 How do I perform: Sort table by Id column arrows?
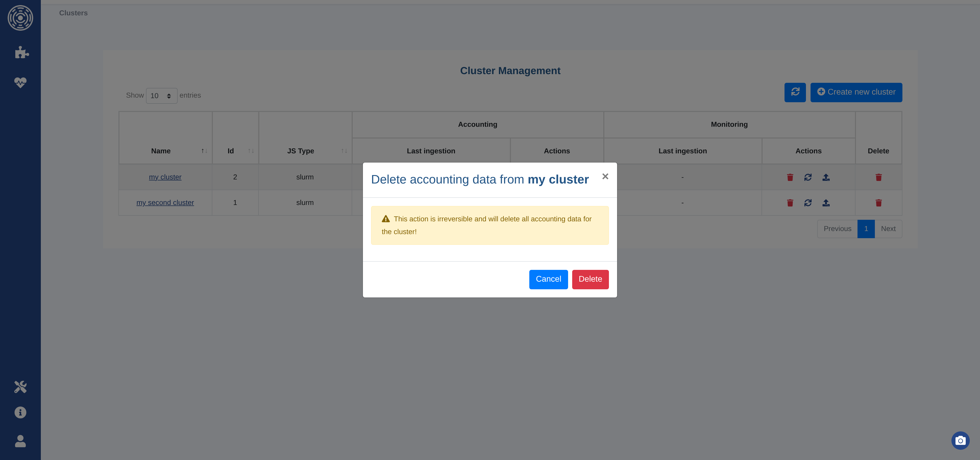[x=251, y=151]
